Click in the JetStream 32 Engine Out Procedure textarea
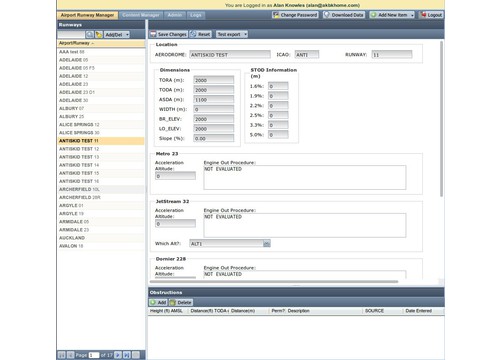Screen dimensions: 500x360 305,225
